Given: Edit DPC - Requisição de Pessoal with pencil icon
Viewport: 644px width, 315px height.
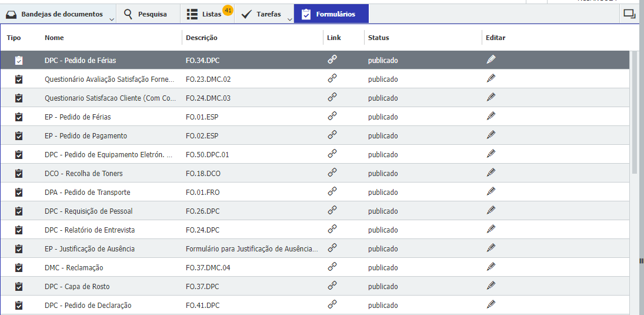Looking at the screenshot, I should pos(491,211).
